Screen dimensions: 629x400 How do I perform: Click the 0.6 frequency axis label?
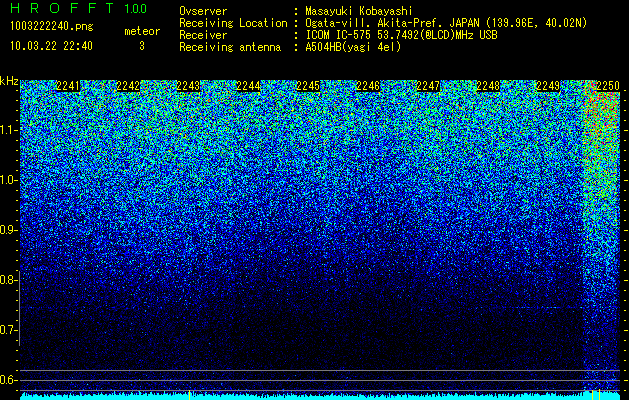coord(7,380)
